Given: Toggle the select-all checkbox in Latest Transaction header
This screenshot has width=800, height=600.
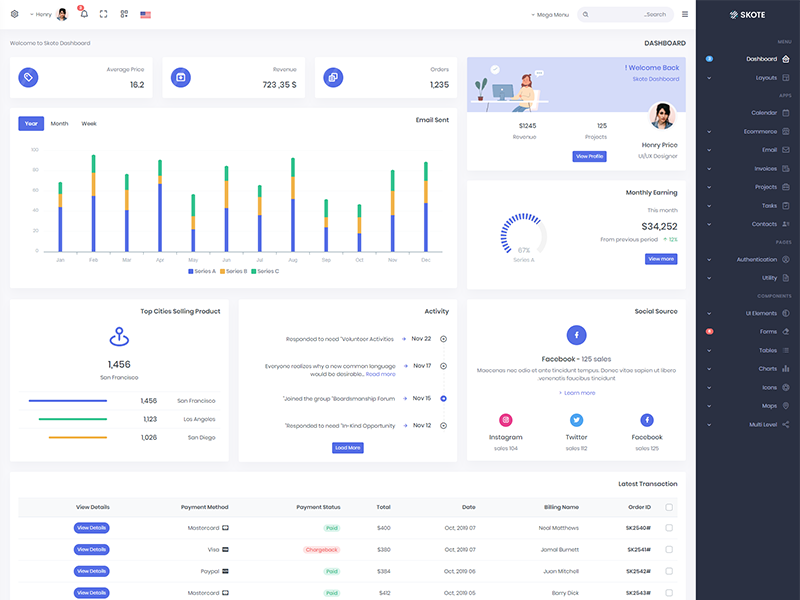Looking at the screenshot, I should point(669,507).
